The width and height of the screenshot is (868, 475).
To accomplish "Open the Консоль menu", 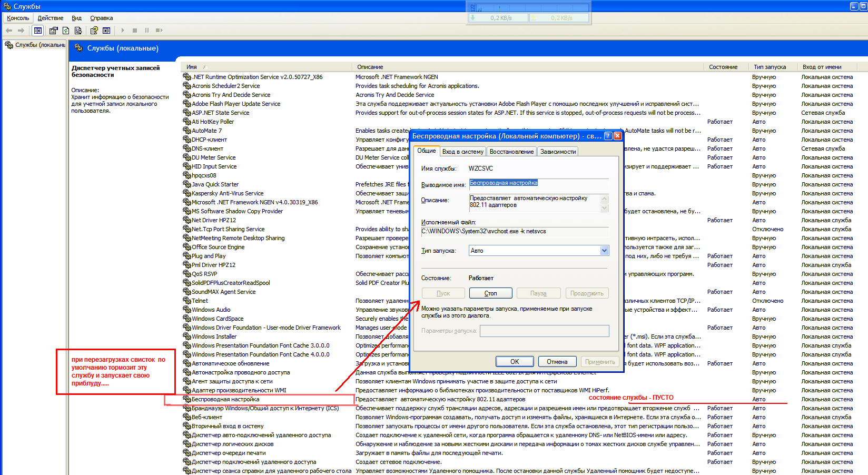I will coord(18,18).
